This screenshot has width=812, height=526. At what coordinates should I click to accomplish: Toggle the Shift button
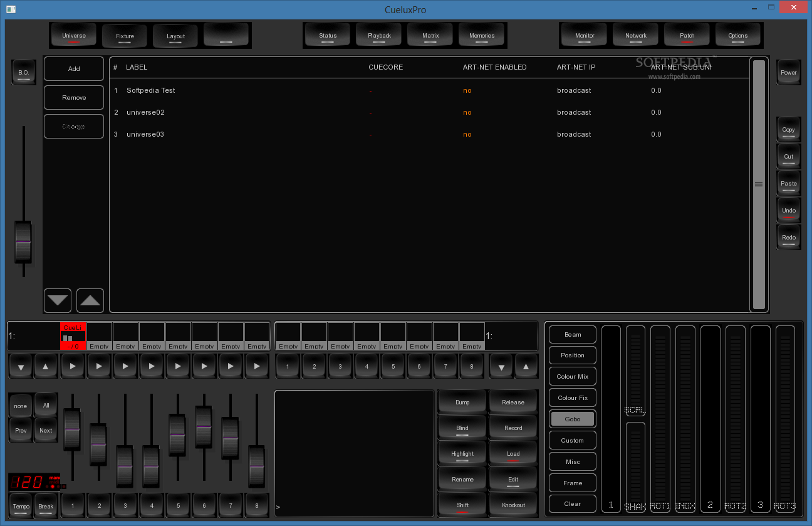pyautogui.click(x=462, y=505)
